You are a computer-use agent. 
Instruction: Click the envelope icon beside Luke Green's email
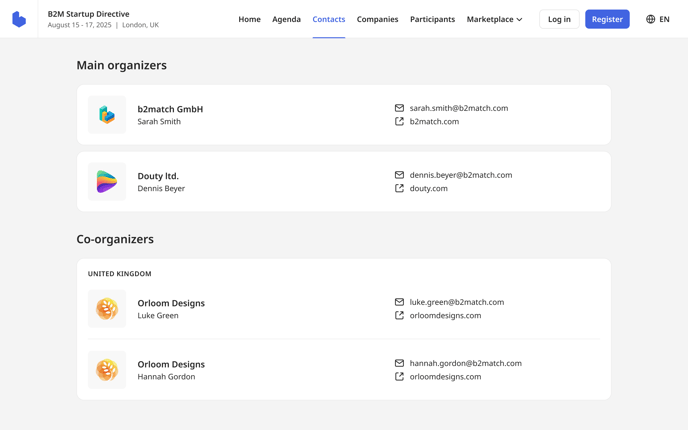pos(399,302)
